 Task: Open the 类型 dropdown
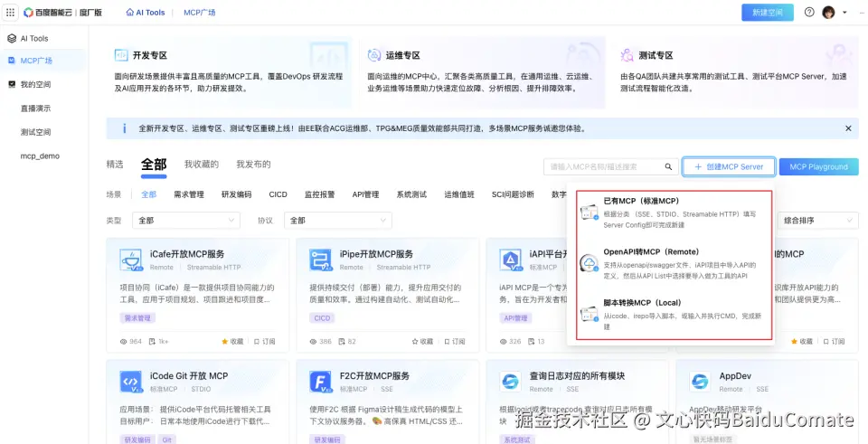[186, 221]
